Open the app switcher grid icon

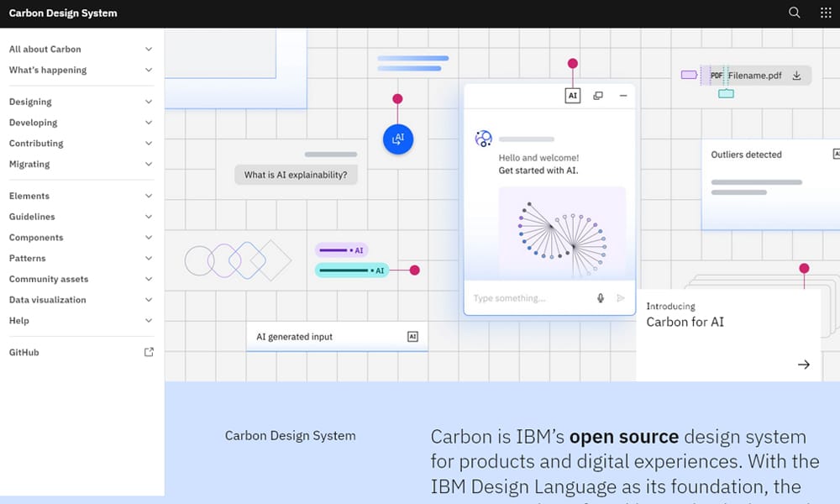pyautogui.click(x=825, y=13)
